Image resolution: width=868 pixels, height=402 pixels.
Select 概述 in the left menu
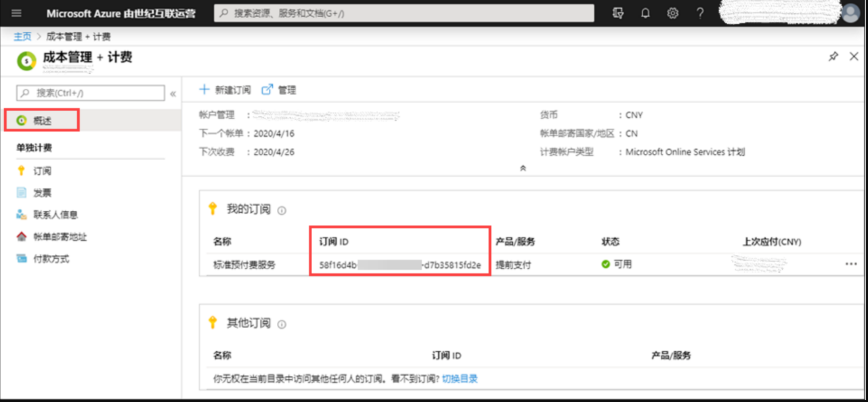tap(43, 121)
